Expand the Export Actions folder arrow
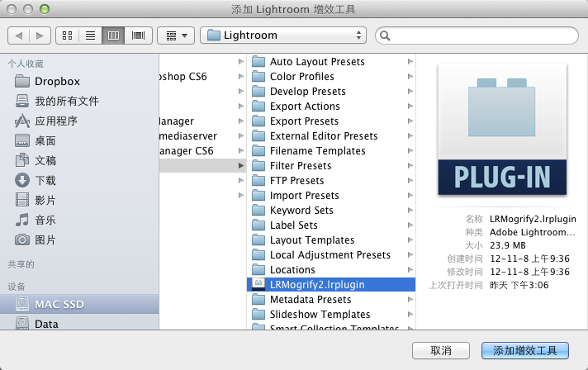The image size is (588, 370). (x=410, y=107)
